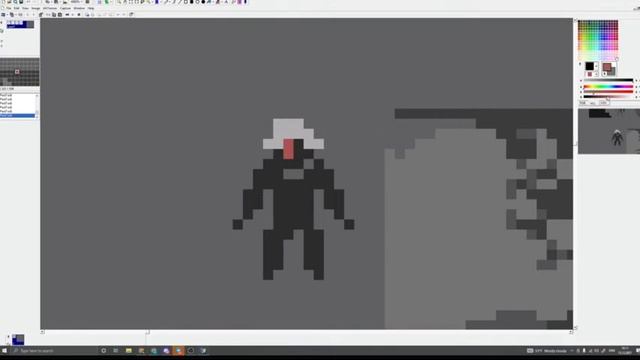Open the Help menu
This screenshot has height=360, width=640.
(x=91, y=8)
